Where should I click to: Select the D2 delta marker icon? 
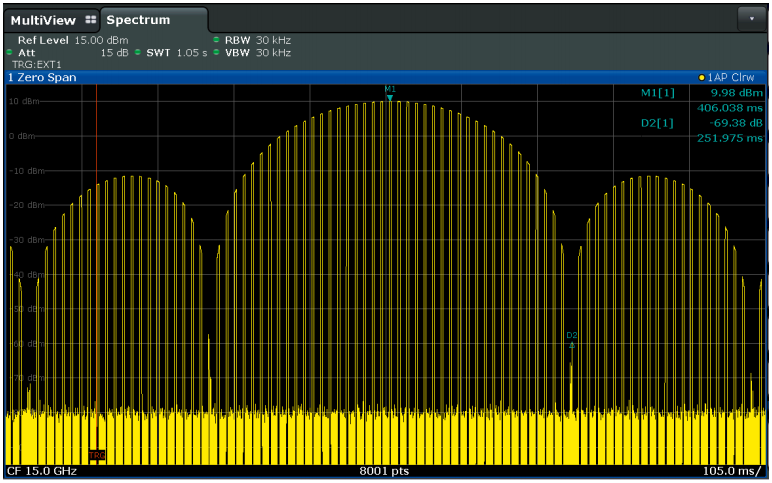tap(572, 345)
